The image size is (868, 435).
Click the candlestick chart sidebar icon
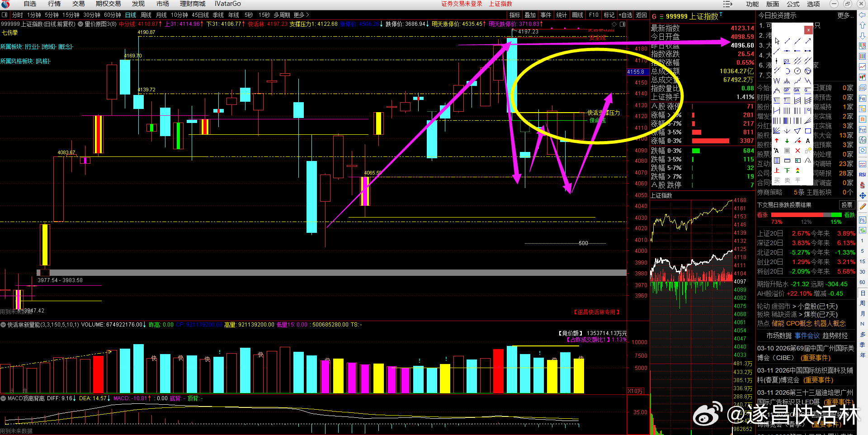click(x=863, y=77)
